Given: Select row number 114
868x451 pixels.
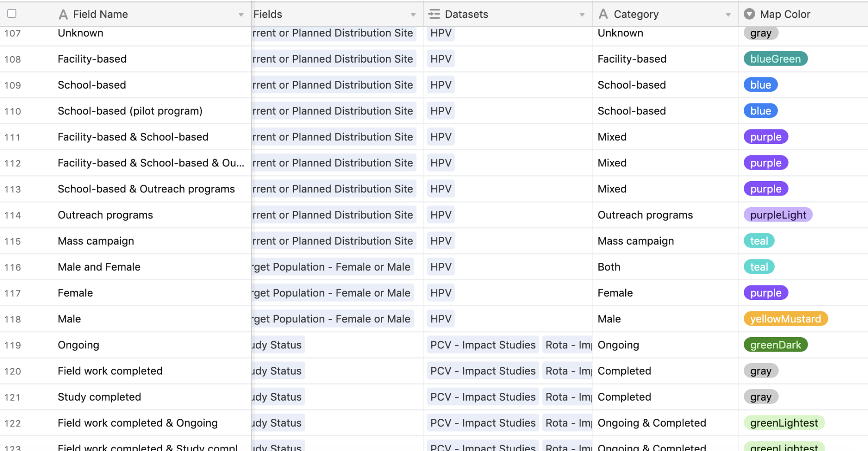Looking at the screenshot, I should coord(13,216).
